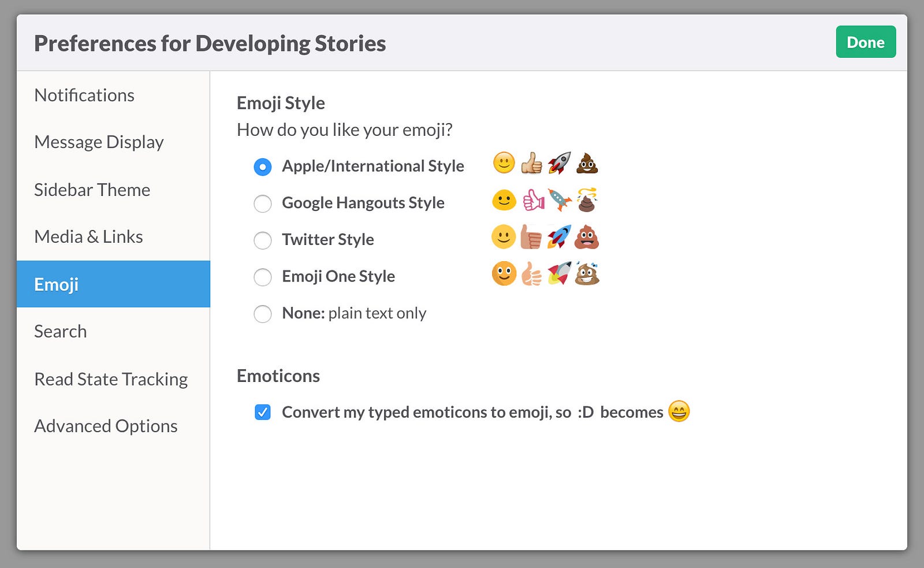Open the Search preferences section

[x=113, y=331]
